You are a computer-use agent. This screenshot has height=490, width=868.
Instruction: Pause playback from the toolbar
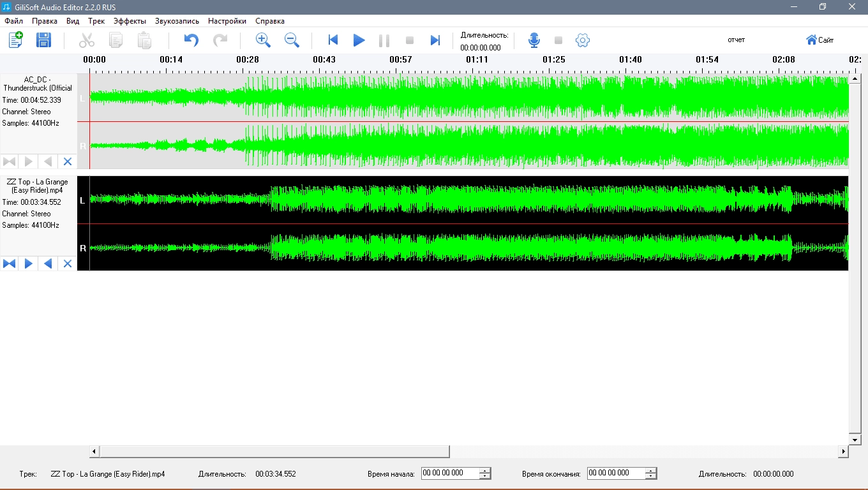(x=384, y=40)
